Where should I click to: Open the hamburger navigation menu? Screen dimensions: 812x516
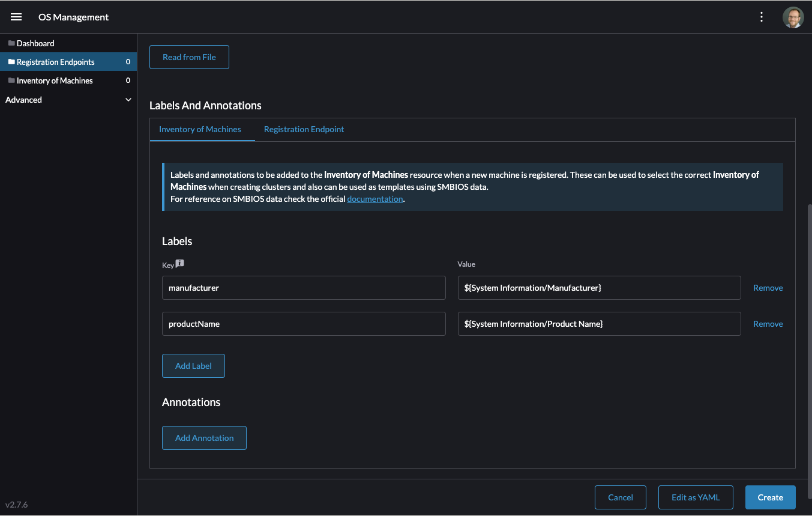click(16, 17)
